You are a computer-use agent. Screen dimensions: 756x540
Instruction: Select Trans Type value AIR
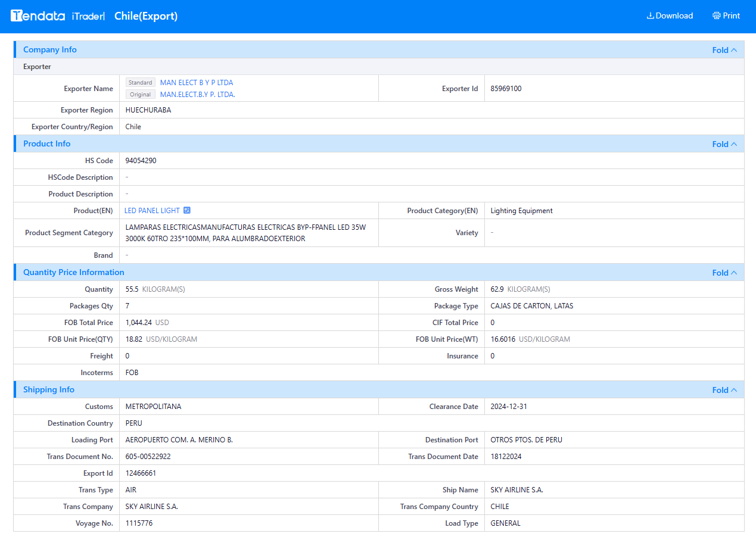[131, 490]
